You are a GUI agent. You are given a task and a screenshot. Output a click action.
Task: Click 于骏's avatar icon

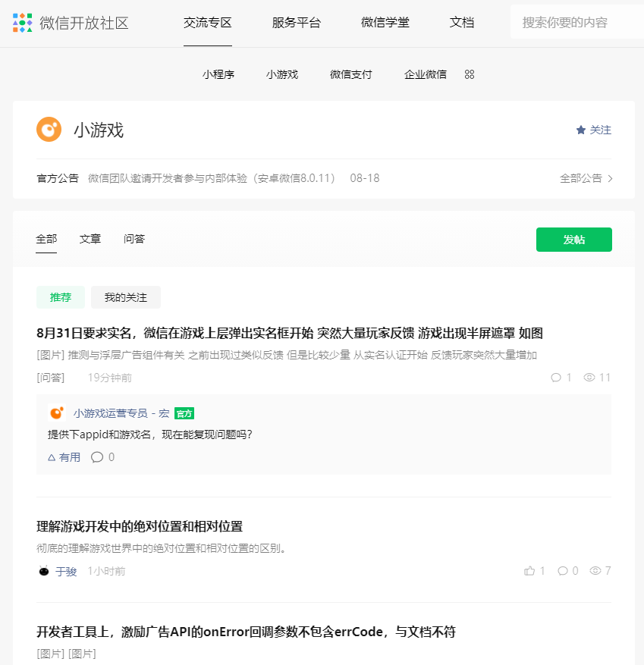44,571
